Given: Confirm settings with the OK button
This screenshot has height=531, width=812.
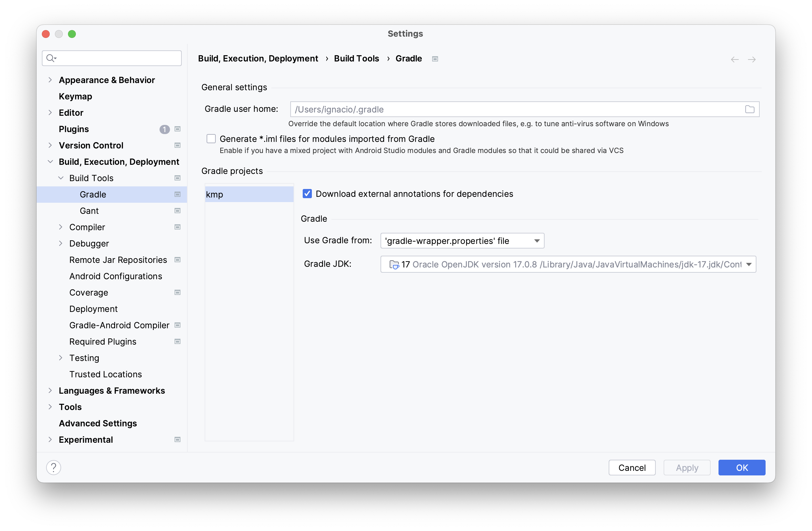Looking at the screenshot, I should (741, 468).
